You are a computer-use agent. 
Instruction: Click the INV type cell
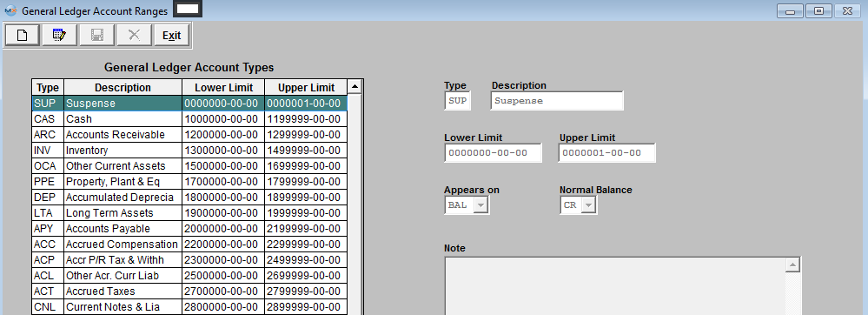[x=48, y=151]
